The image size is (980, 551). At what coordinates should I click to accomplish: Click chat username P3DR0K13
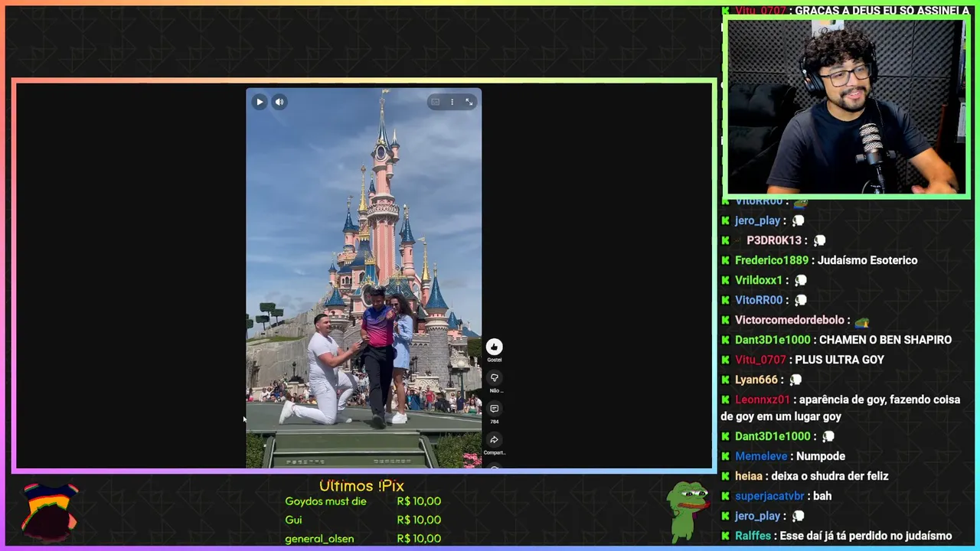click(x=774, y=240)
